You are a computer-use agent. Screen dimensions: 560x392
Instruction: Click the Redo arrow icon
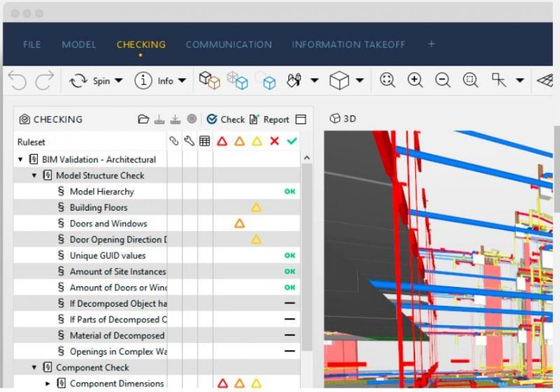point(44,80)
